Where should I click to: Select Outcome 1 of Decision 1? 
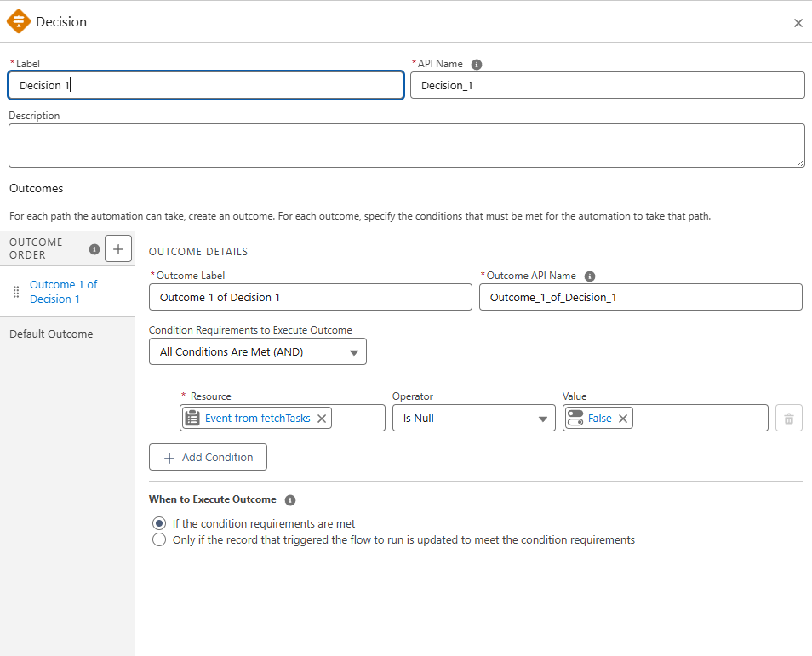(x=63, y=291)
